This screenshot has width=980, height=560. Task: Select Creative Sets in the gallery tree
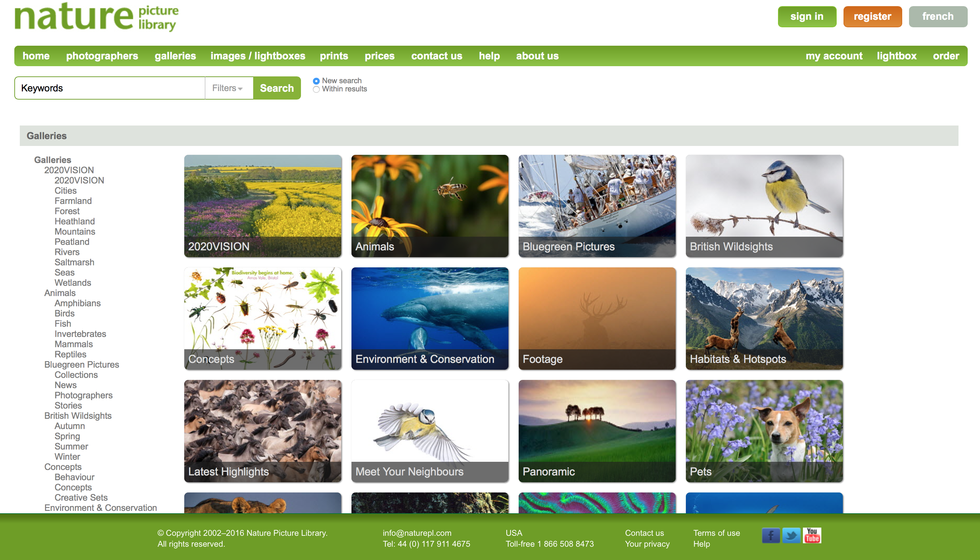[x=81, y=498]
